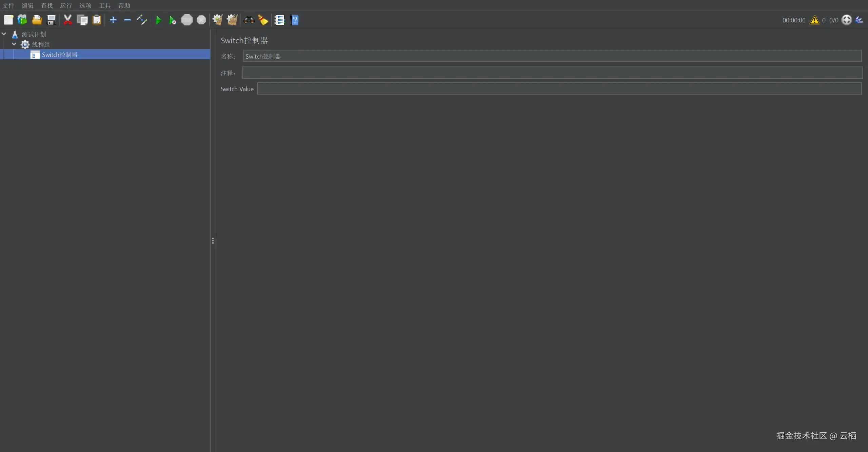Image resolution: width=868 pixels, height=452 pixels.
Task: Click the Copy icon in toolbar
Action: click(82, 20)
